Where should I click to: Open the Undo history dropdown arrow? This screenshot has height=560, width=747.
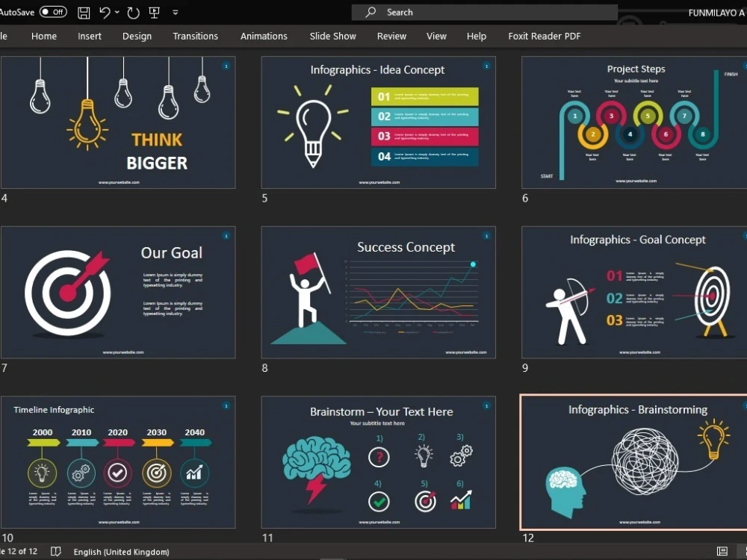click(x=117, y=13)
